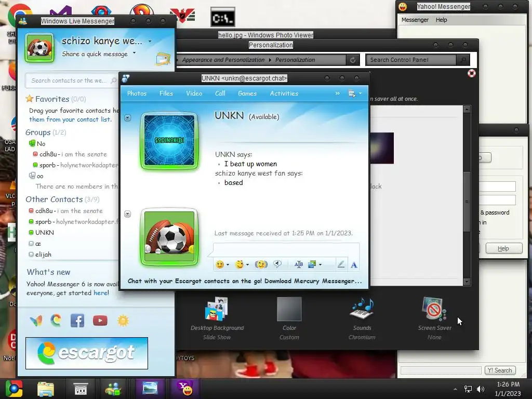Image resolution: width=532 pixels, height=399 pixels.
Task: Open Desktop Background Slide Show settings
Action: click(x=217, y=318)
